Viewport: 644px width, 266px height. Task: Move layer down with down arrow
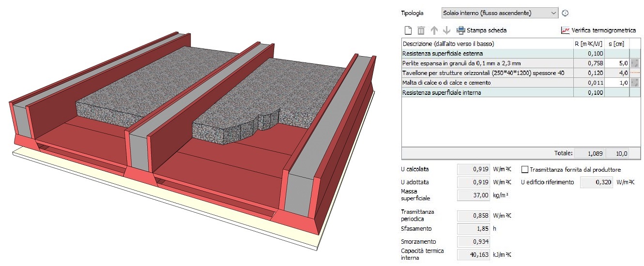pyautogui.click(x=446, y=30)
